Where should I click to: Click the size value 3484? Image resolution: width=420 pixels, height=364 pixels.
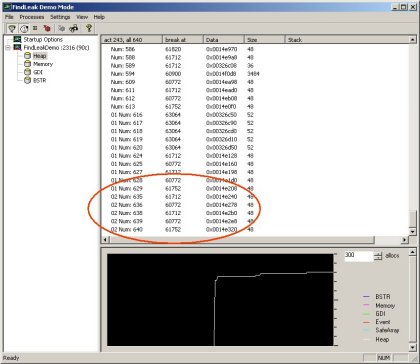coord(253,74)
